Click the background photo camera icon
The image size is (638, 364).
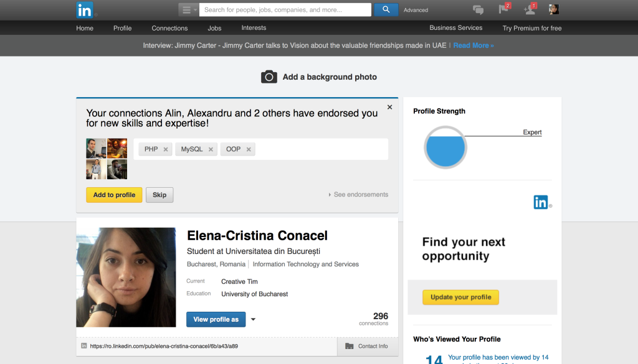click(x=269, y=77)
